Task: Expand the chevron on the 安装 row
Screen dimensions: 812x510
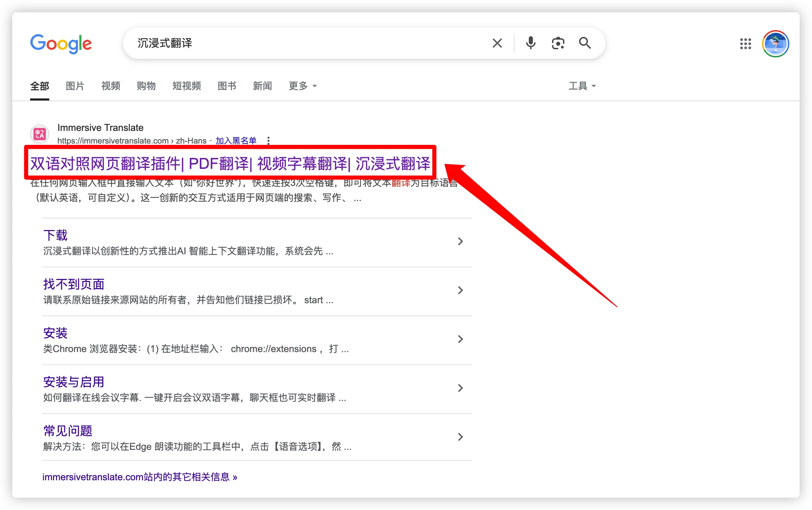Action: pos(460,339)
